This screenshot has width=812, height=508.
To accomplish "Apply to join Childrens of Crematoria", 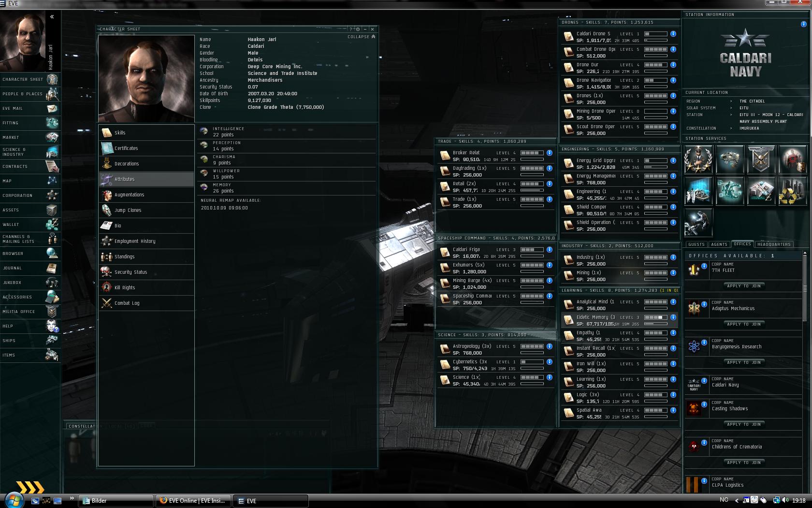I will (744, 463).
